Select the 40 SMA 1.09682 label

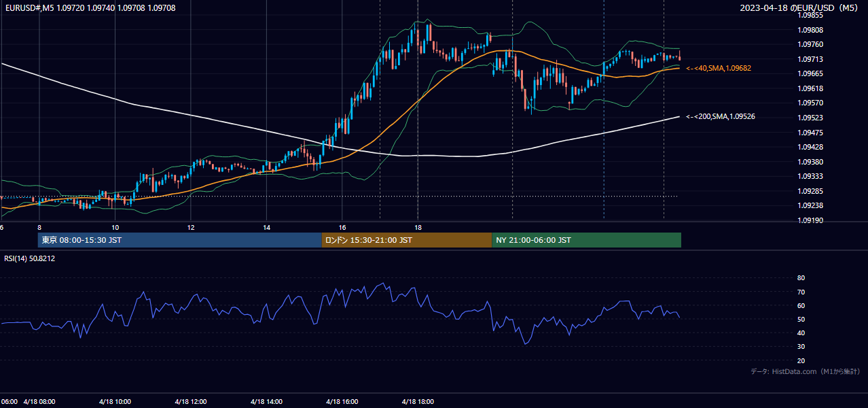click(x=719, y=69)
